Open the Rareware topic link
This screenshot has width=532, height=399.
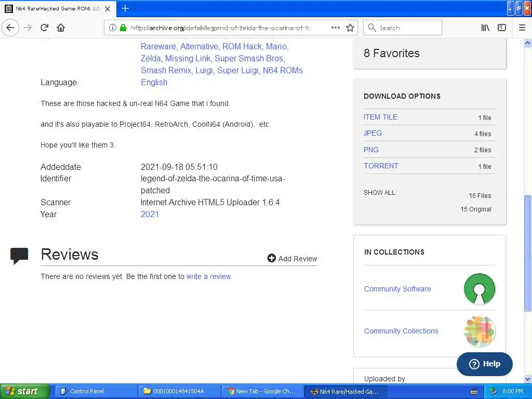point(158,46)
